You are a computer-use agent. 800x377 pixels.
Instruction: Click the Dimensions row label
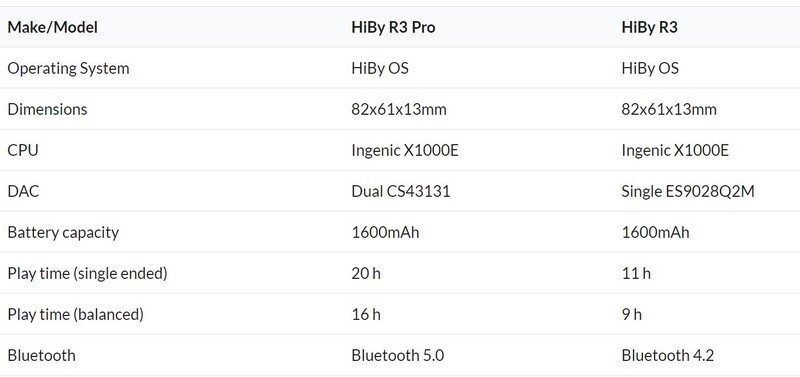click(47, 109)
